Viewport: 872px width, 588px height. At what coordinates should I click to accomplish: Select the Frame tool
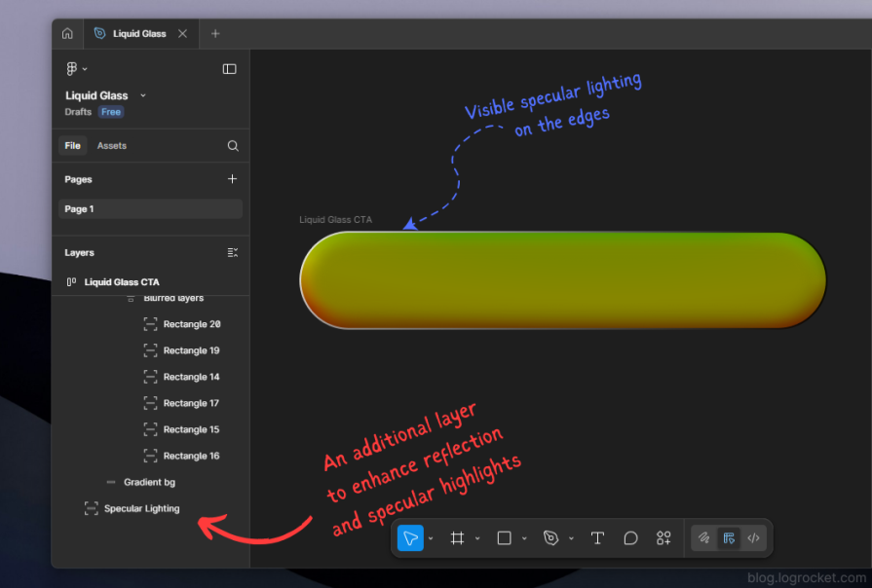pyautogui.click(x=455, y=537)
